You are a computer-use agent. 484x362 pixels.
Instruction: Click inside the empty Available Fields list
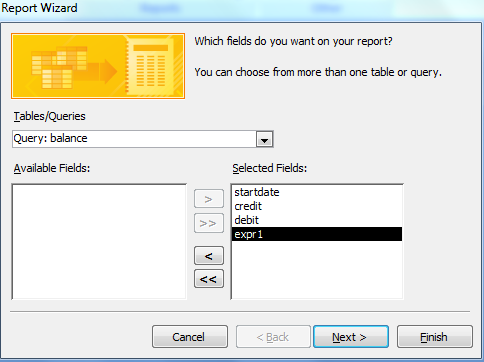[99, 241]
